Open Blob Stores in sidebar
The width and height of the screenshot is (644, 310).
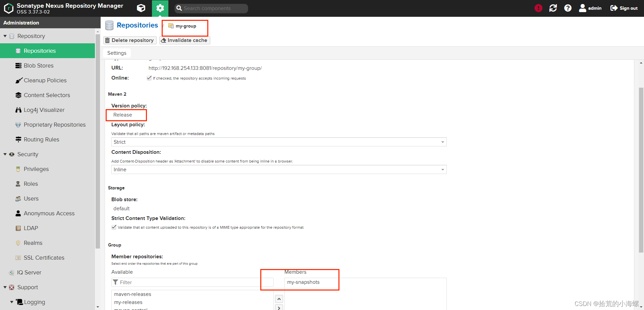[x=48, y=65]
